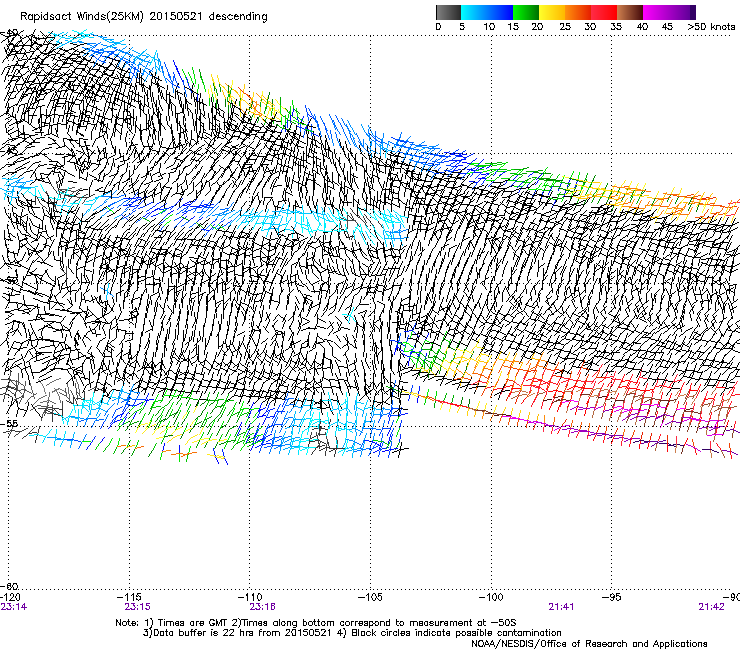740x650 pixels.
Task: Click the NOAA/NESDIS credit text
Action: pyautogui.click(x=589, y=644)
